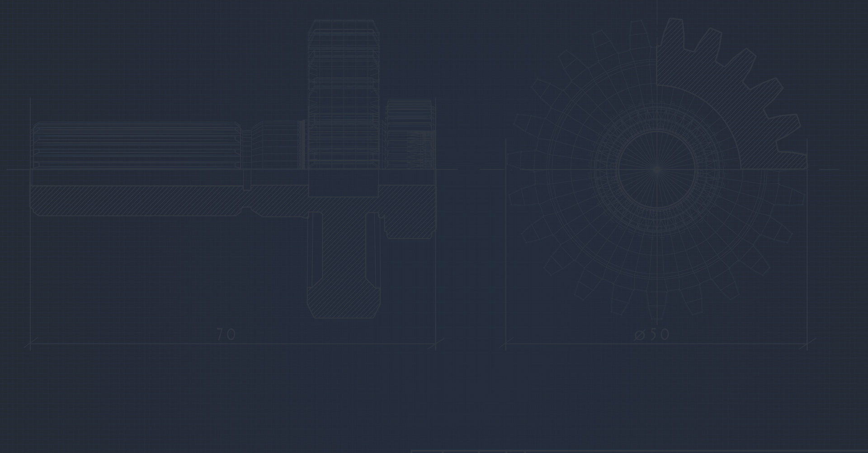Select the hatched lower half of the long shaft
The height and width of the screenshot is (453, 868).
[x=136, y=200]
